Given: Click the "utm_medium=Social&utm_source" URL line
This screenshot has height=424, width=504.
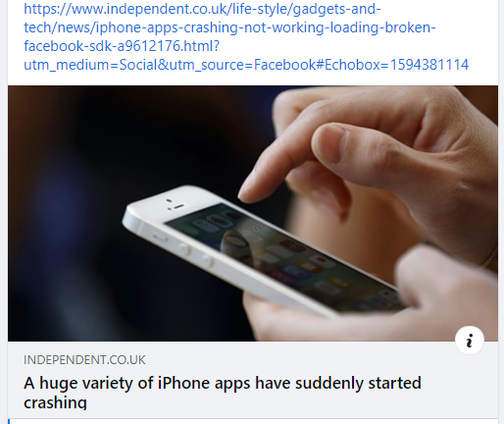Looking at the screenshot, I should point(246,65).
